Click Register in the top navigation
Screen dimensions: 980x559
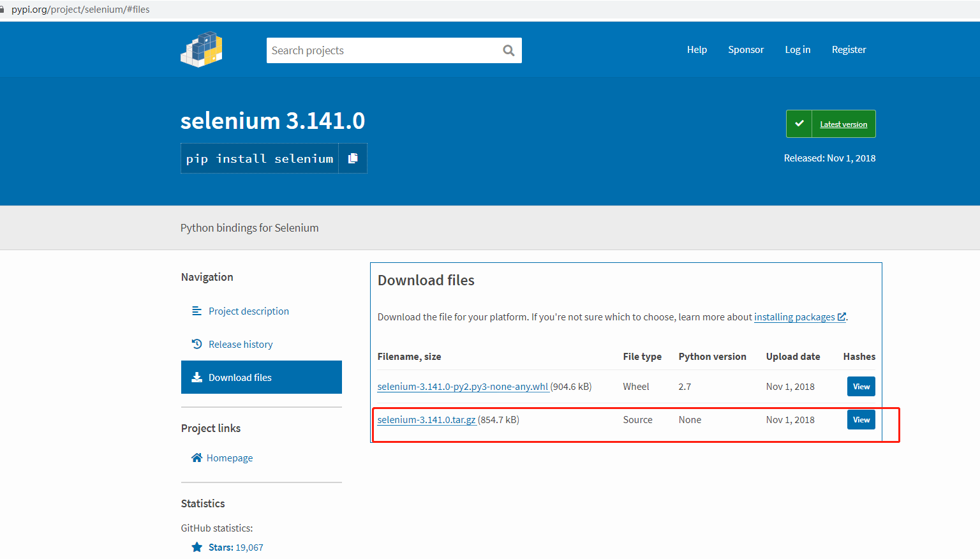tap(849, 50)
